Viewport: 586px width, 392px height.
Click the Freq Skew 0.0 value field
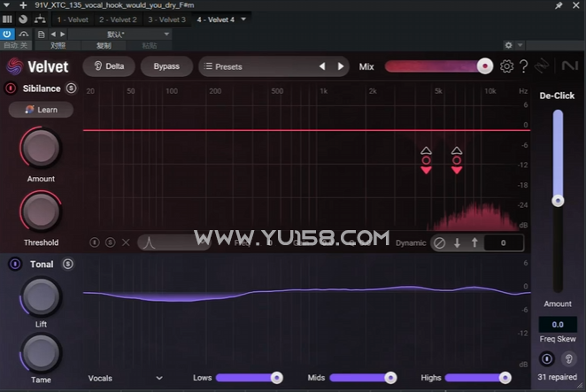click(x=557, y=325)
